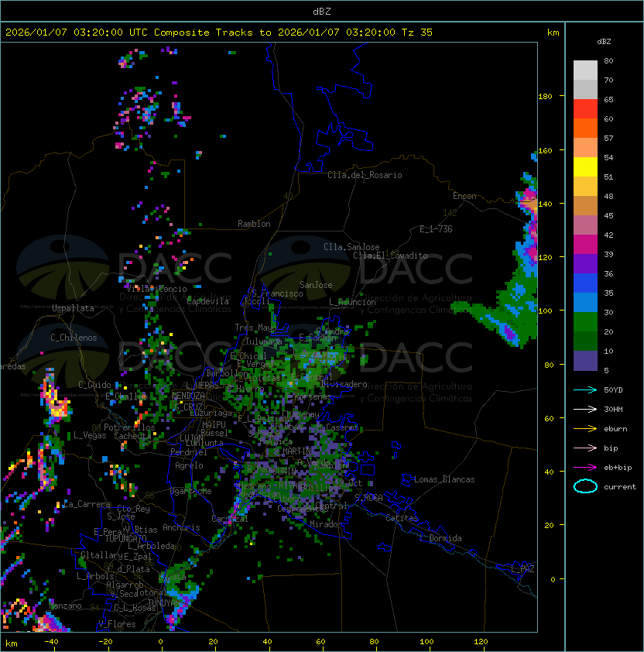Click the white 30HM arrow legend icon
The height and width of the screenshot is (652, 644).
585,409
